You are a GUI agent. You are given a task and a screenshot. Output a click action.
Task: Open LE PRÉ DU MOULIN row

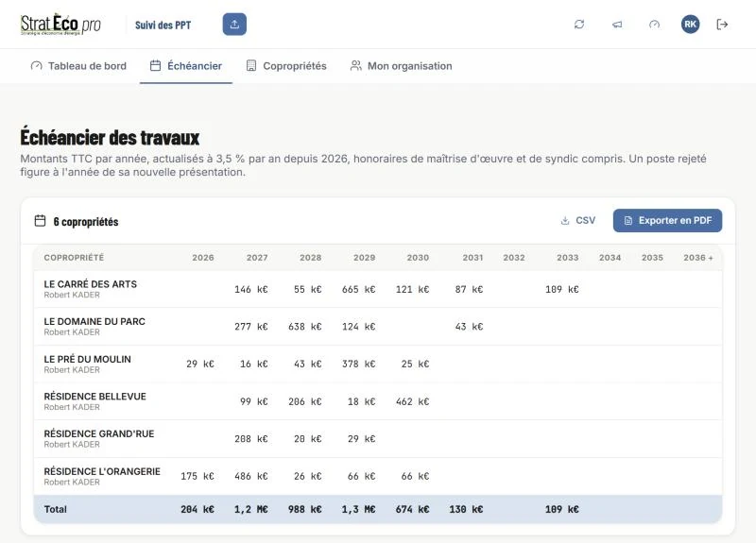pyautogui.click(x=377, y=364)
